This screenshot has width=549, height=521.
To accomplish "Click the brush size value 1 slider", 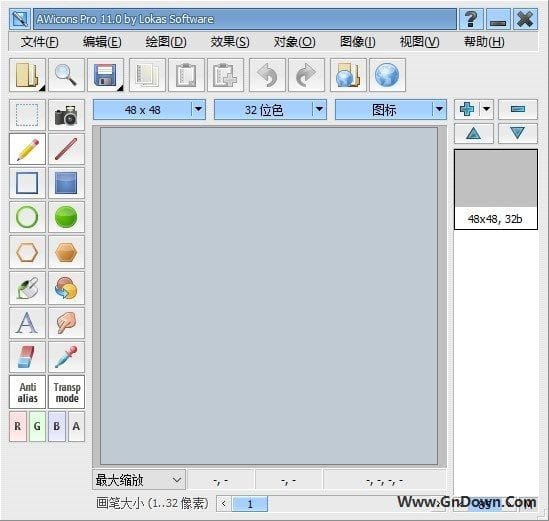I will (250, 504).
